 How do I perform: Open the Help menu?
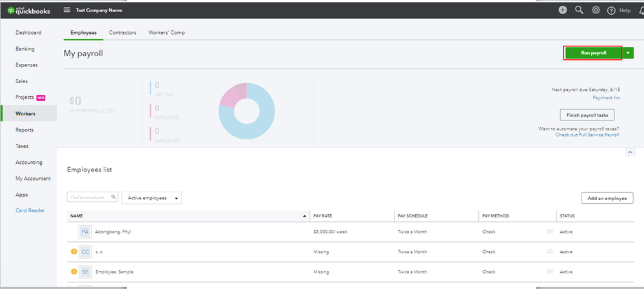click(618, 11)
